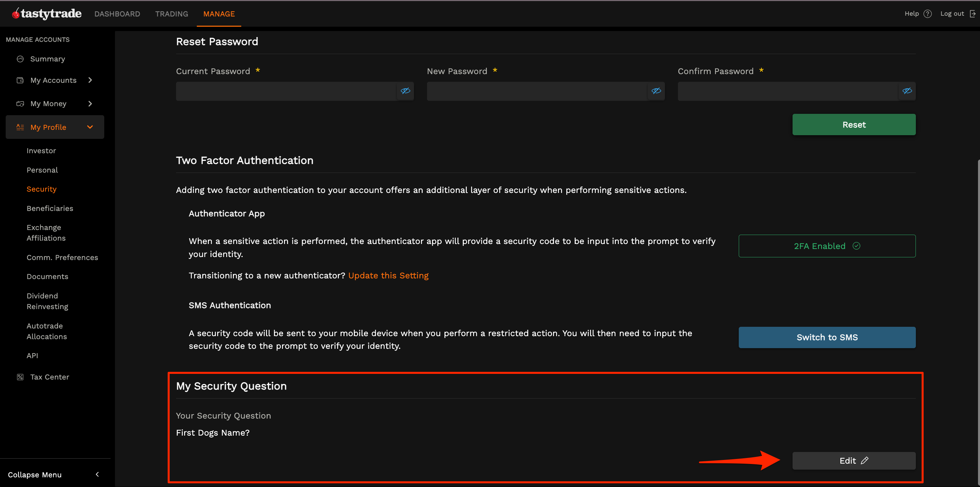Expand the My Accounts section
The image size is (980, 487).
coord(90,80)
